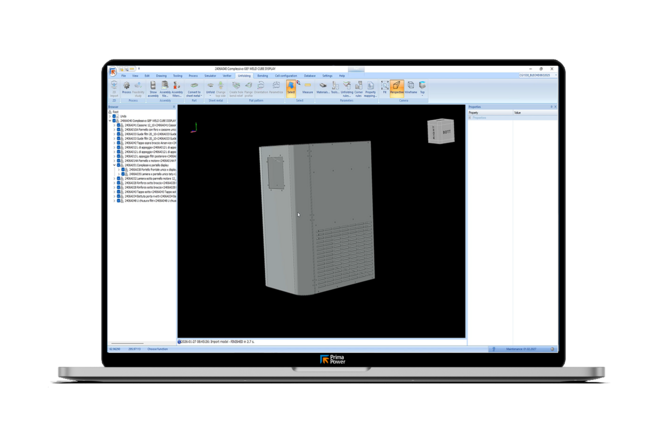
Task: Switch to the Drawing ribbon tab
Action: click(161, 76)
